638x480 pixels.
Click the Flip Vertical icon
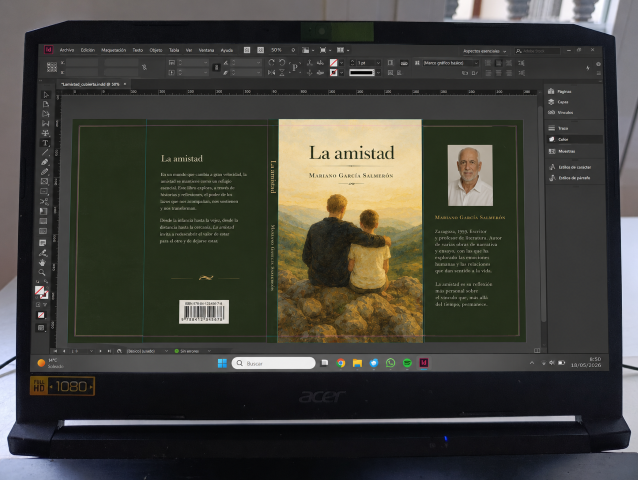tap(282, 72)
